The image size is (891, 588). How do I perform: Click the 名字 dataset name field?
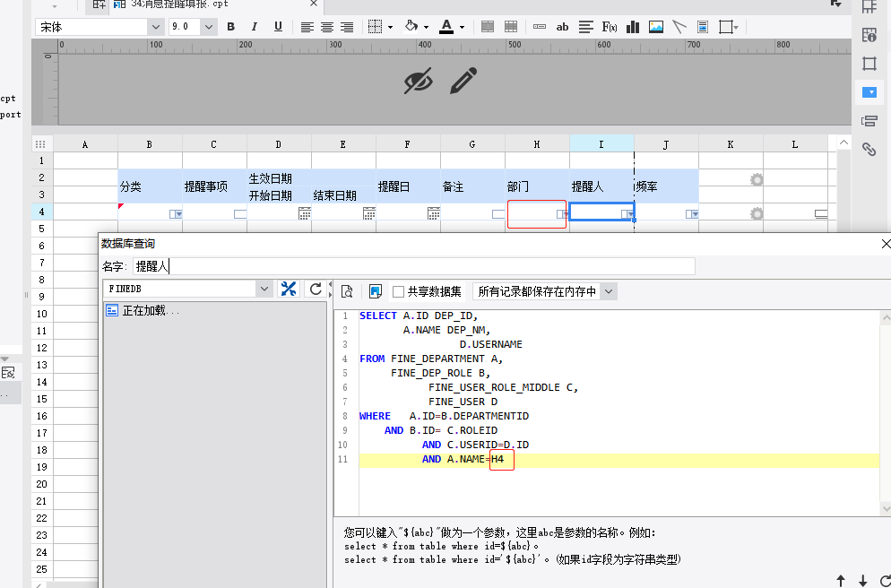click(x=414, y=266)
